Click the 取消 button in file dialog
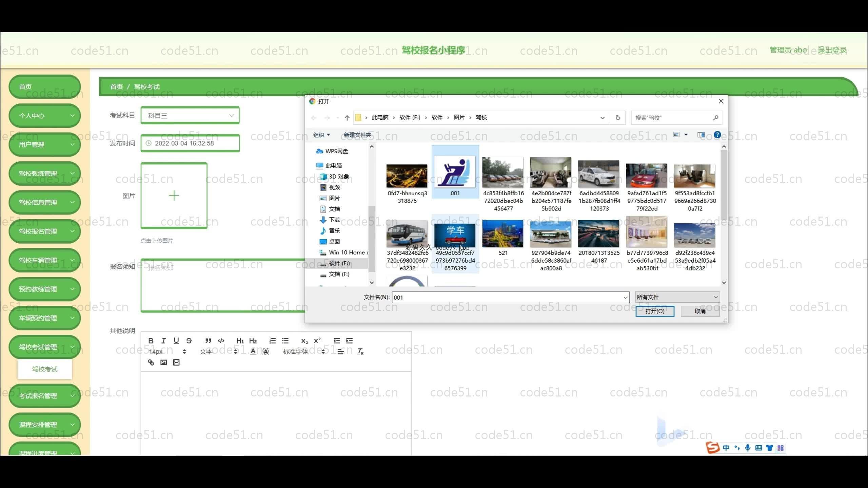 tap(700, 311)
